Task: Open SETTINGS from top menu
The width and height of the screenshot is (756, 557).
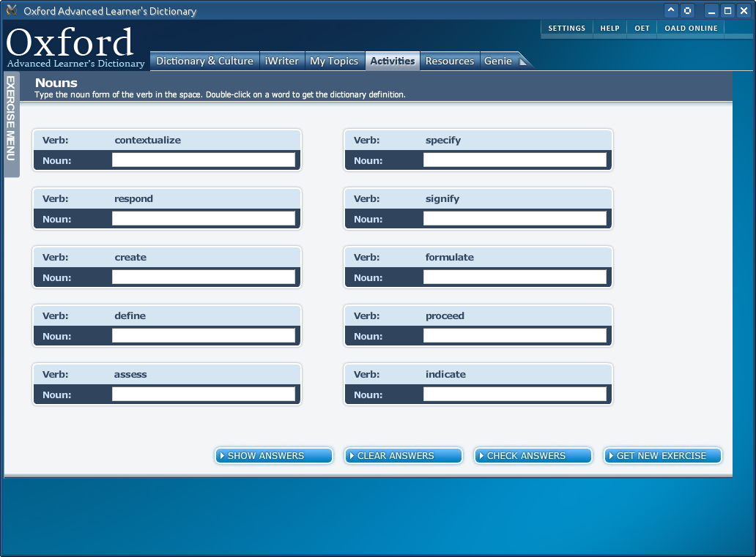Action: pyautogui.click(x=566, y=29)
